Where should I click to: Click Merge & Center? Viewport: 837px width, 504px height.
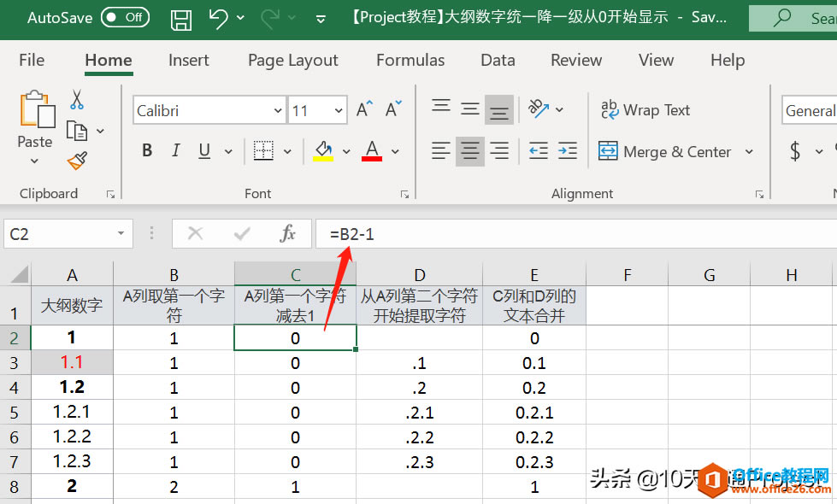coord(668,151)
